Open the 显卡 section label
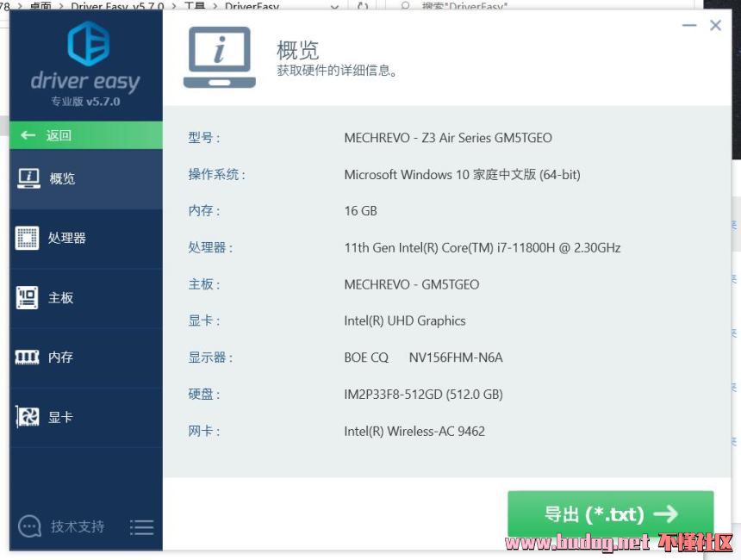 point(60,417)
